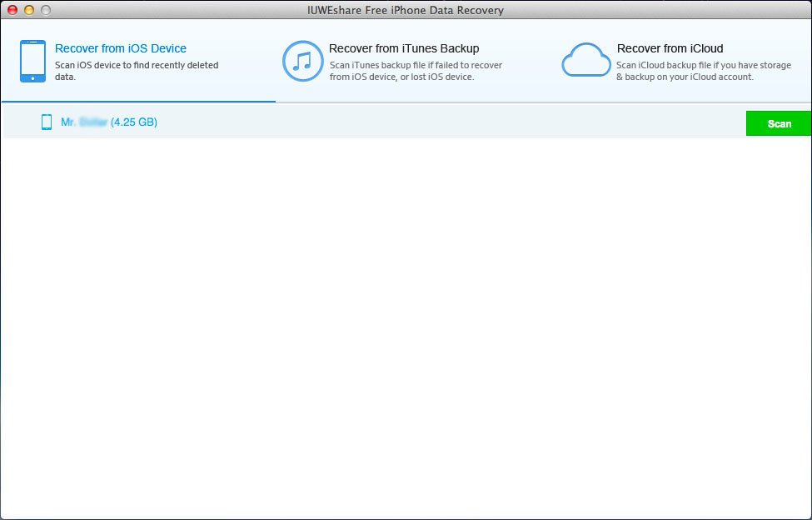The image size is (812, 520).
Task: Click the small phone icon beside the device name
Action: click(x=47, y=122)
